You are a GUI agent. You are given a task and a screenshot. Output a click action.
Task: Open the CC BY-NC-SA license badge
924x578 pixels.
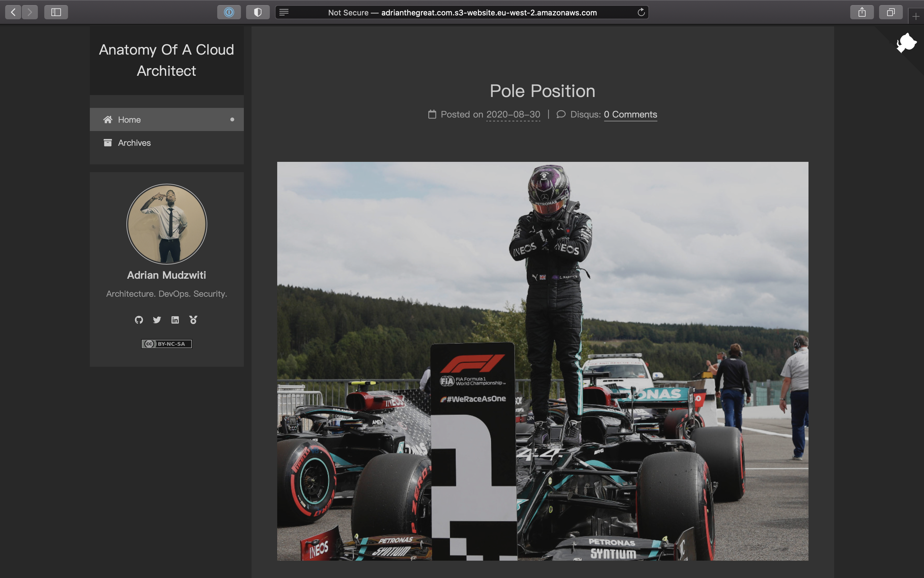[167, 344]
